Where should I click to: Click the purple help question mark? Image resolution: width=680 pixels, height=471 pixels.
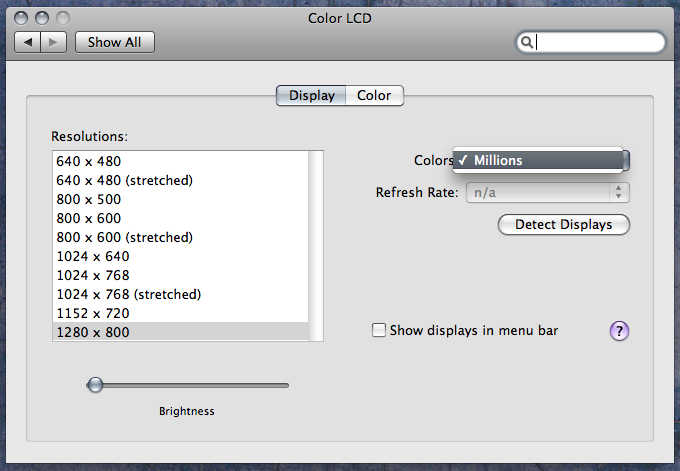click(x=619, y=331)
